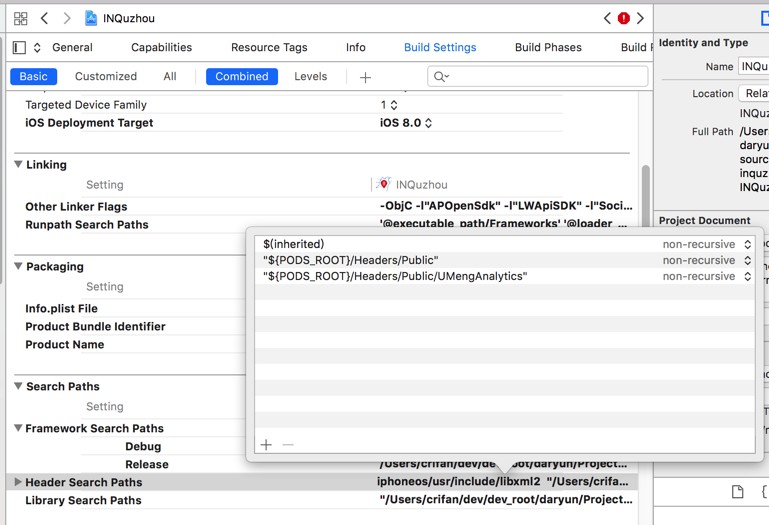Open the General tab
Image resolution: width=769 pixels, height=525 pixels.
72,48
